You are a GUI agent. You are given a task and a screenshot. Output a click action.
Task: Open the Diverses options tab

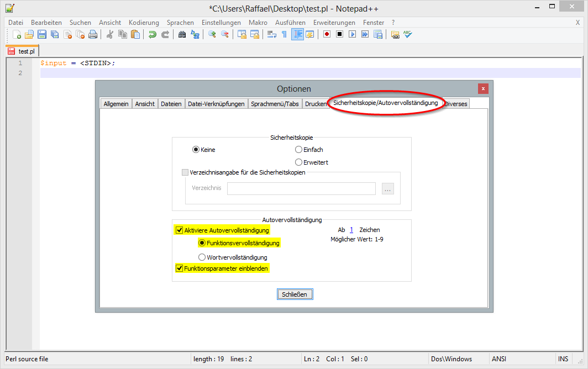coord(455,103)
